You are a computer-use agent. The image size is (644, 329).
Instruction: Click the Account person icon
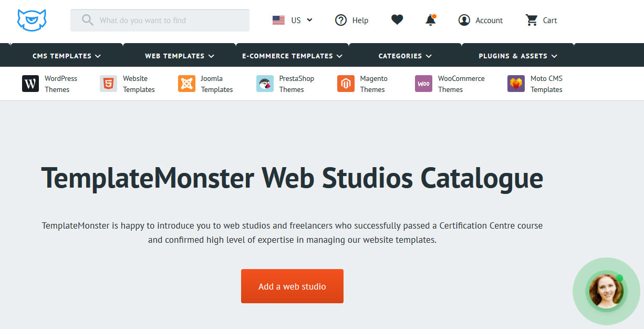pos(464,20)
